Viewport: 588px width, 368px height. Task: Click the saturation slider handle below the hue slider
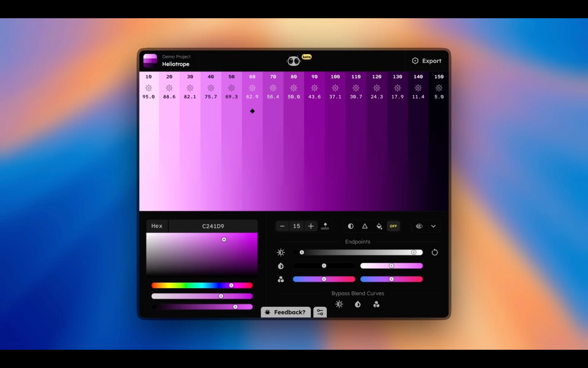tap(221, 296)
